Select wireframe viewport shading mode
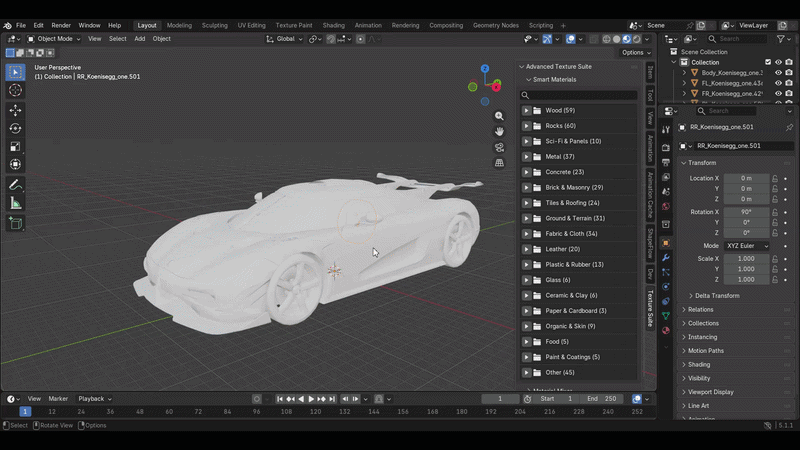 pyautogui.click(x=607, y=39)
